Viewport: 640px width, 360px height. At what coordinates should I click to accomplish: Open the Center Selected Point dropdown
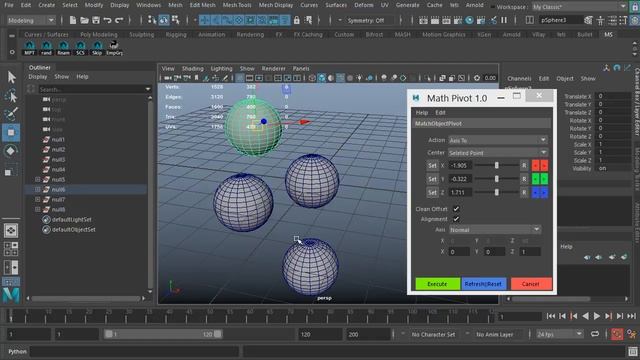(x=498, y=153)
